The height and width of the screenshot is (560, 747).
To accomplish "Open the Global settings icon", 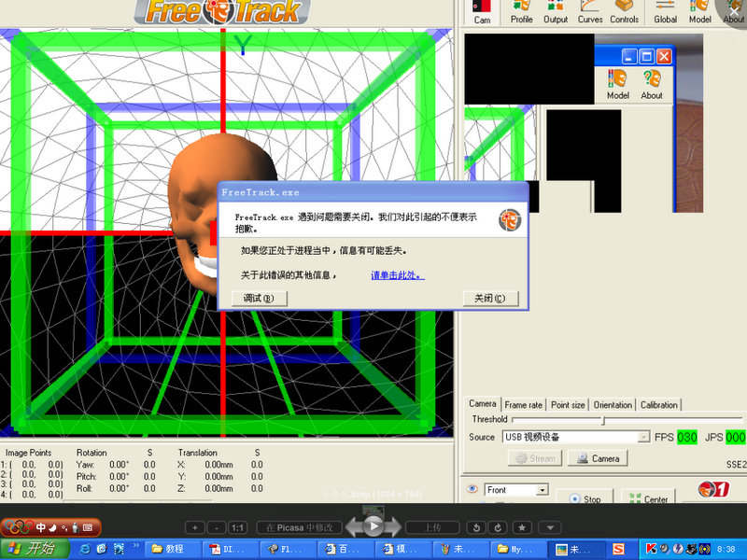I will tap(665, 12).
